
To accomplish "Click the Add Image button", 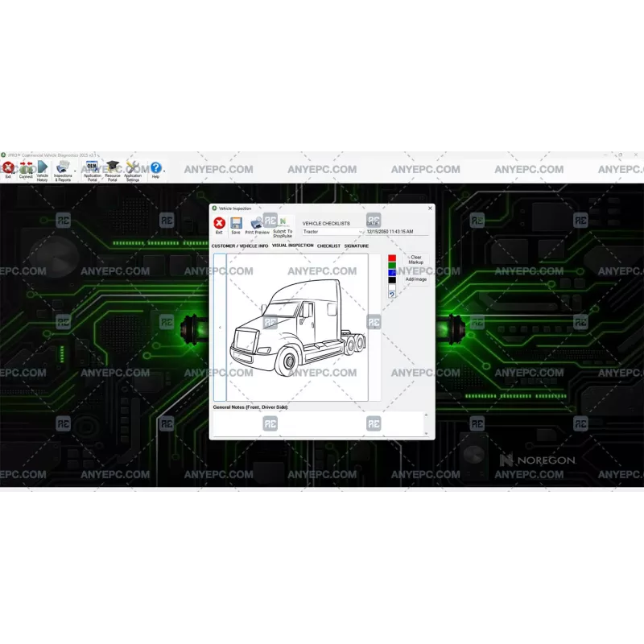I will 415,279.
